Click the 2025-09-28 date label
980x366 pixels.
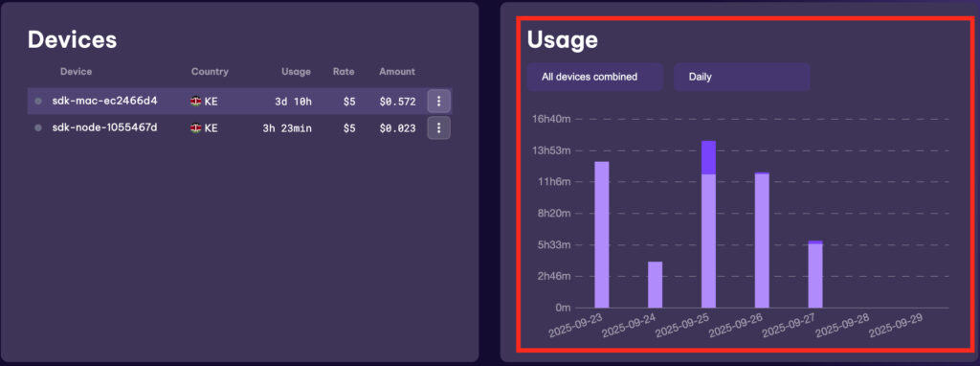[x=842, y=326]
